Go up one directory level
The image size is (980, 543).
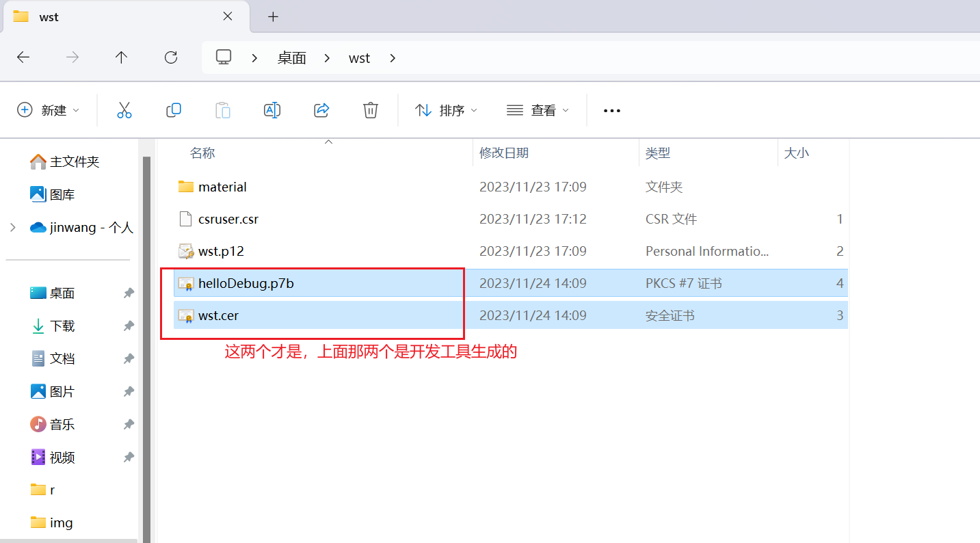tap(122, 57)
